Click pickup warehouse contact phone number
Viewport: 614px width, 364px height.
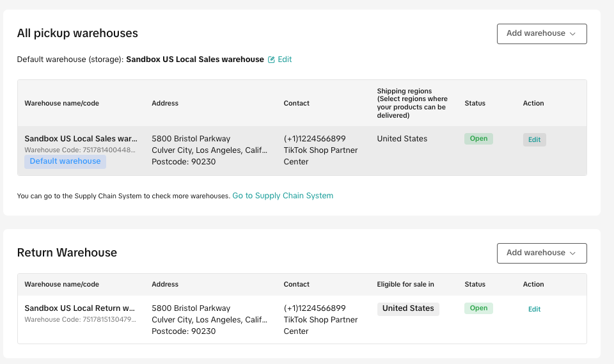[x=315, y=139]
